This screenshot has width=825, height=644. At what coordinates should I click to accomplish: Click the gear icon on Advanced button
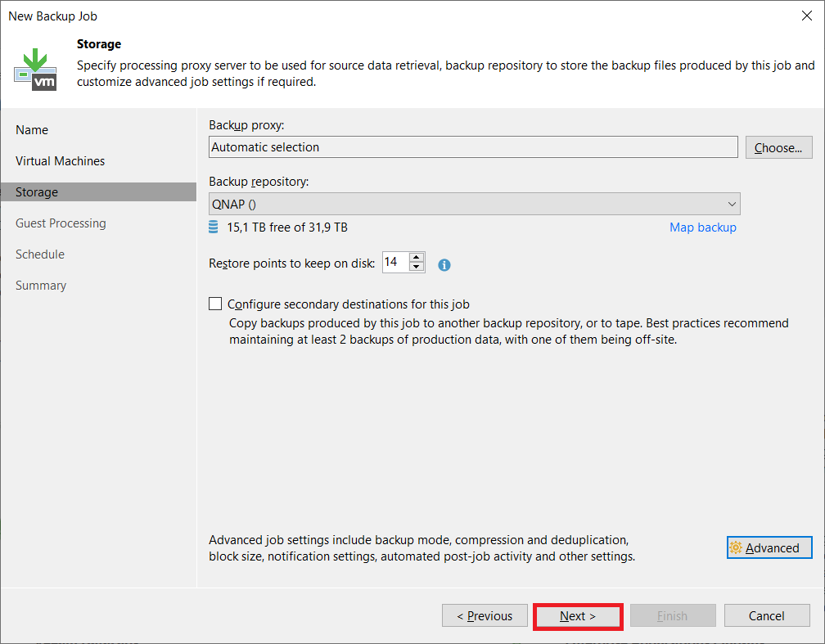(736, 548)
